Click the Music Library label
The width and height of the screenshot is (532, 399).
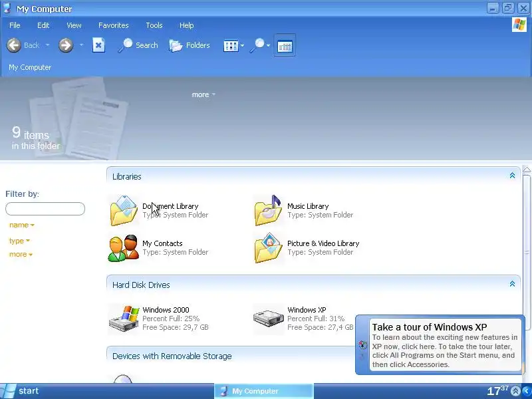[308, 206]
